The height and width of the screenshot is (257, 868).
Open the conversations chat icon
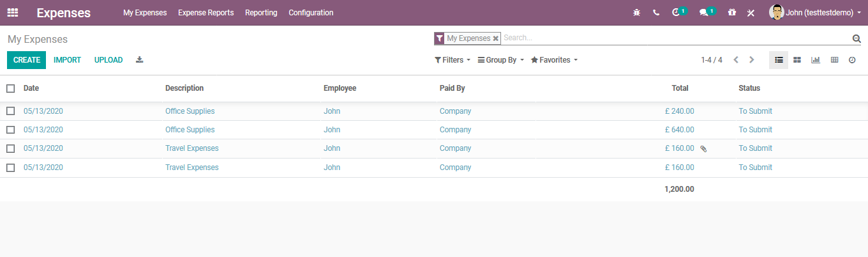[x=703, y=13]
